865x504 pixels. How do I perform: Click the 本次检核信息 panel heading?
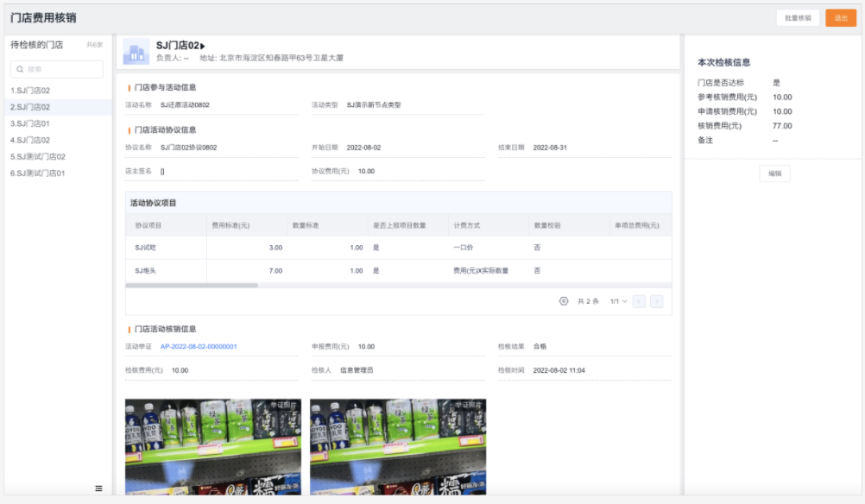723,62
